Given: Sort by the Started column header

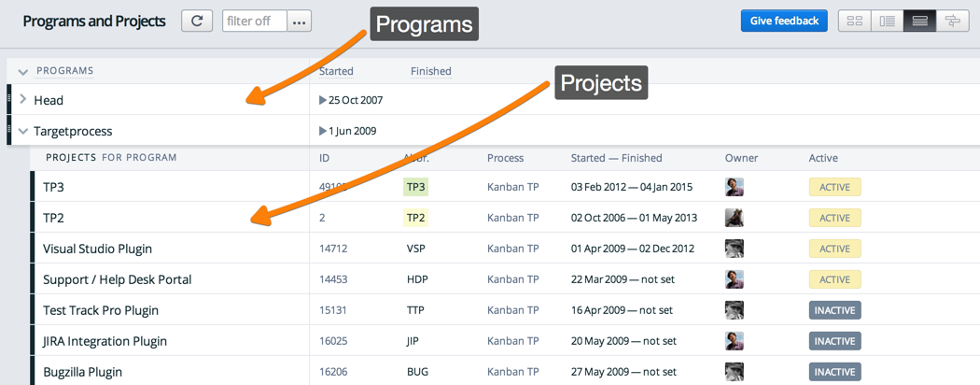Looking at the screenshot, I should click(336, 71).
